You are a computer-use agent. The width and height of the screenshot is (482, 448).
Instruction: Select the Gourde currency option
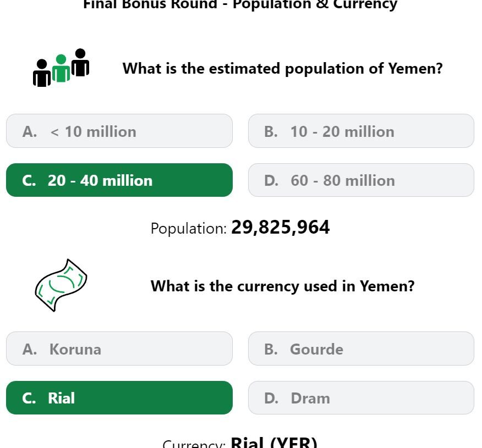[x=361, y=349]
